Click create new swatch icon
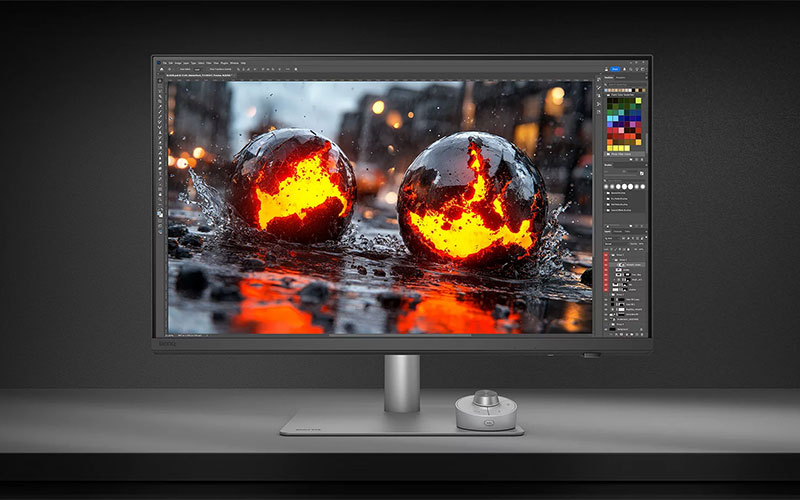Image resolution: width=800 pixels, height=500 pixels. (x=637, y=159)
